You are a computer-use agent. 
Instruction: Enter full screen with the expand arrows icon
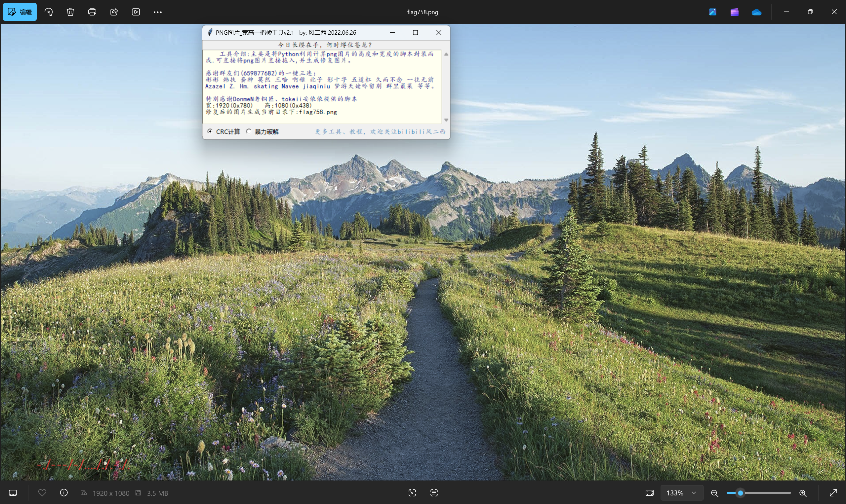833,493
